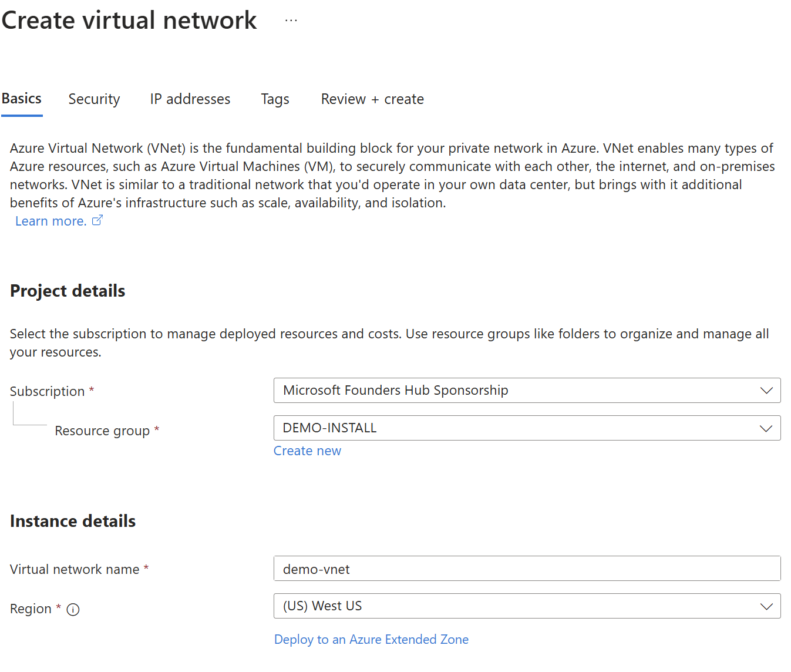Click the Create virtual network title

129,21
